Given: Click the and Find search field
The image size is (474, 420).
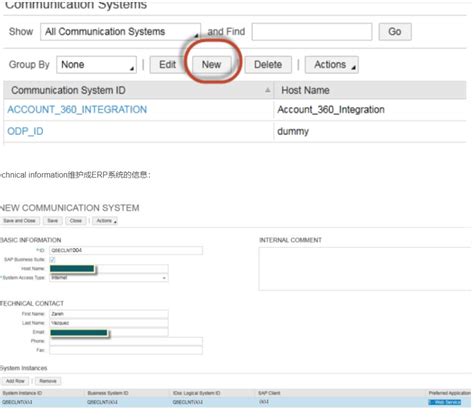Looking at the screenshot, I should 312,32.
